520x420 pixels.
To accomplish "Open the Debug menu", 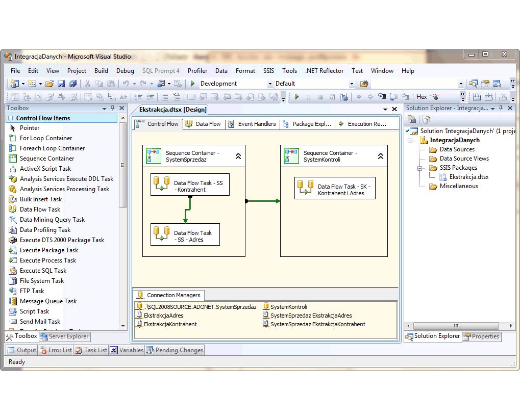I will [125, 71].
